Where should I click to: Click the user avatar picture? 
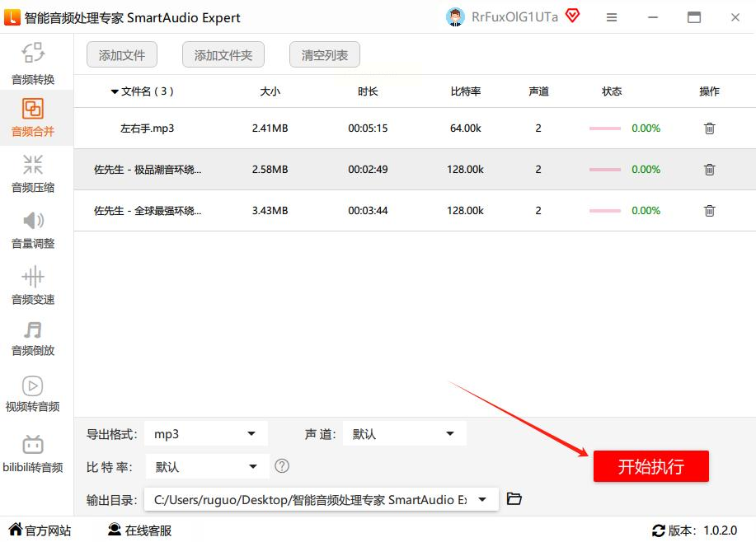coord(455,16)
